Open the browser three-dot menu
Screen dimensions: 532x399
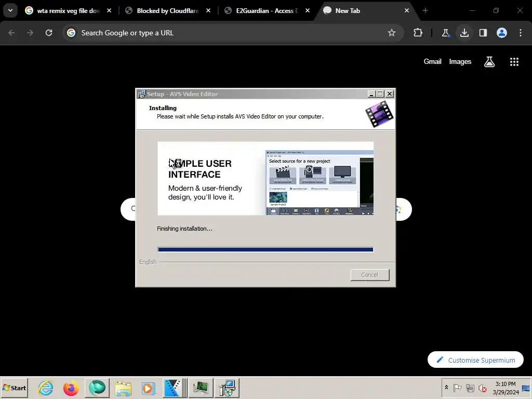(521, 33)
